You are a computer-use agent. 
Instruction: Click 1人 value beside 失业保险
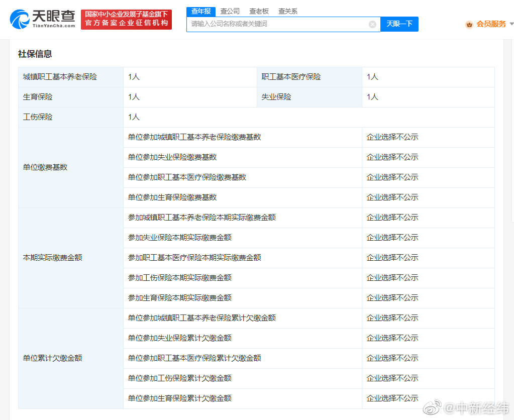point(372,97)
